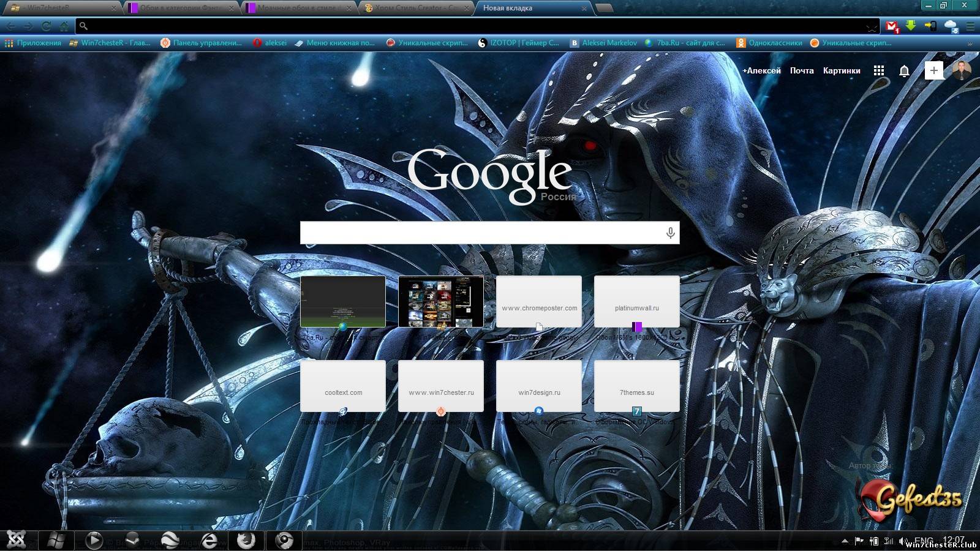Open the cloud extension icon in toolbar
980x551 pixels.
951,26
